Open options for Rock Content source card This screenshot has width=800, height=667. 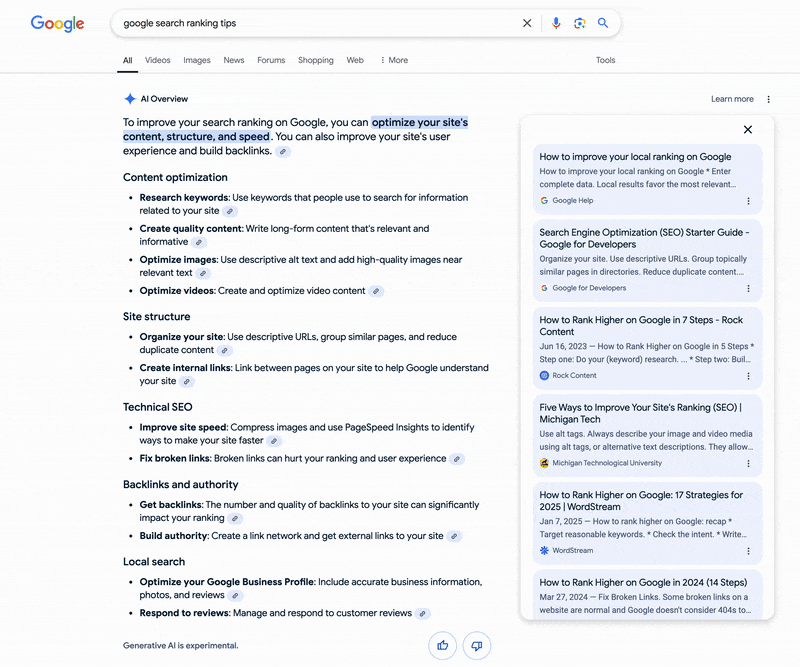(748, 376)
